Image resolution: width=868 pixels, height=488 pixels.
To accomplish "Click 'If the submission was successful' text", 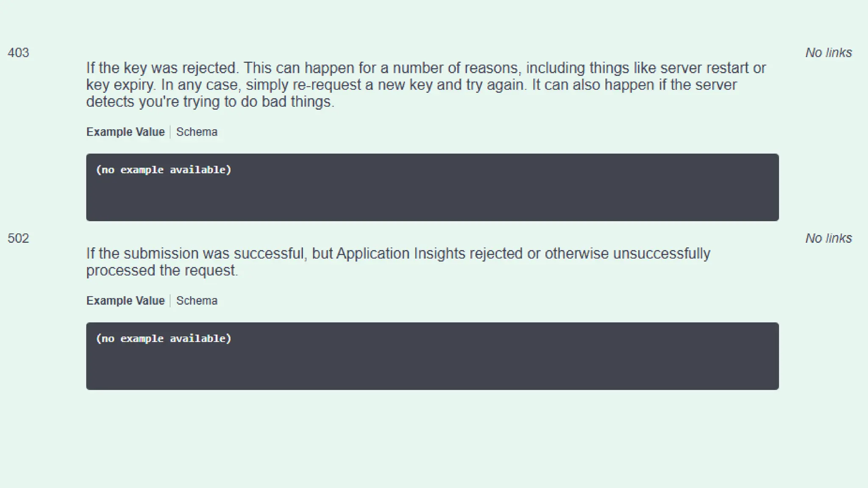I will click(197, 254).
